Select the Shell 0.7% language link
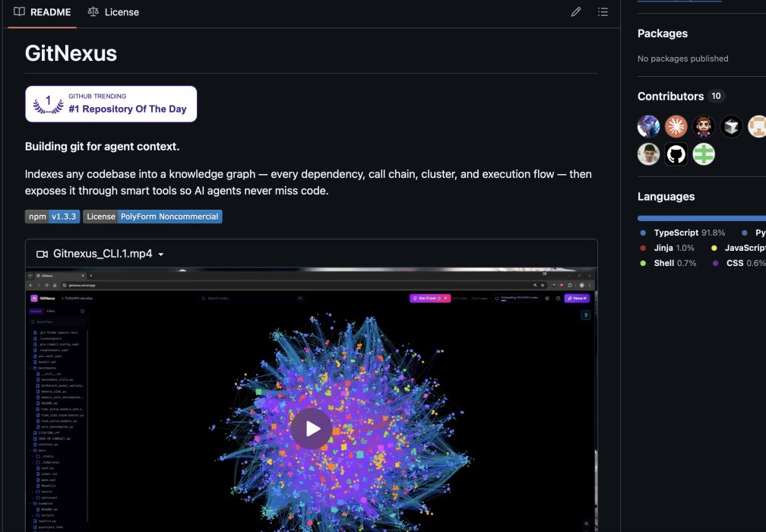The height and width of the screenshot is (532, 766). pos(668,263)
